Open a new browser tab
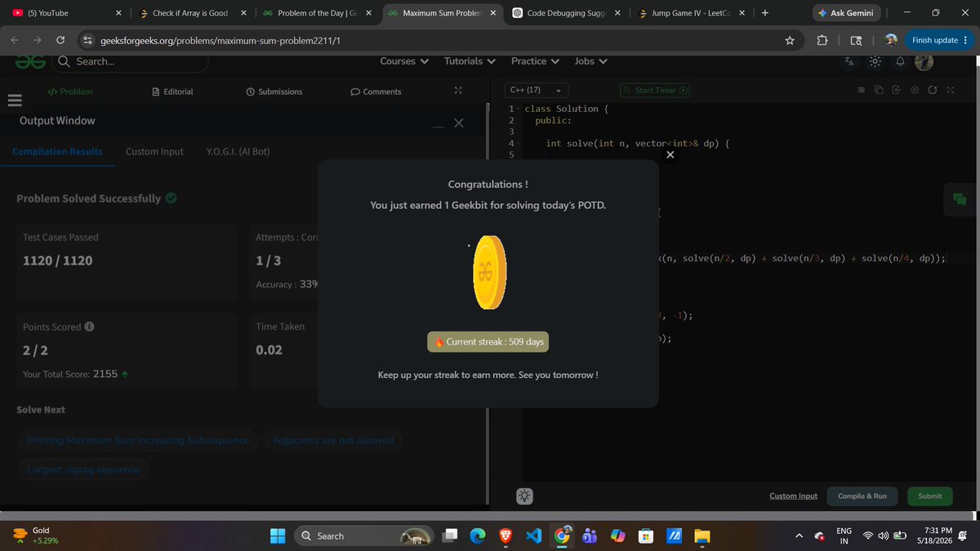 coord(765,13)
